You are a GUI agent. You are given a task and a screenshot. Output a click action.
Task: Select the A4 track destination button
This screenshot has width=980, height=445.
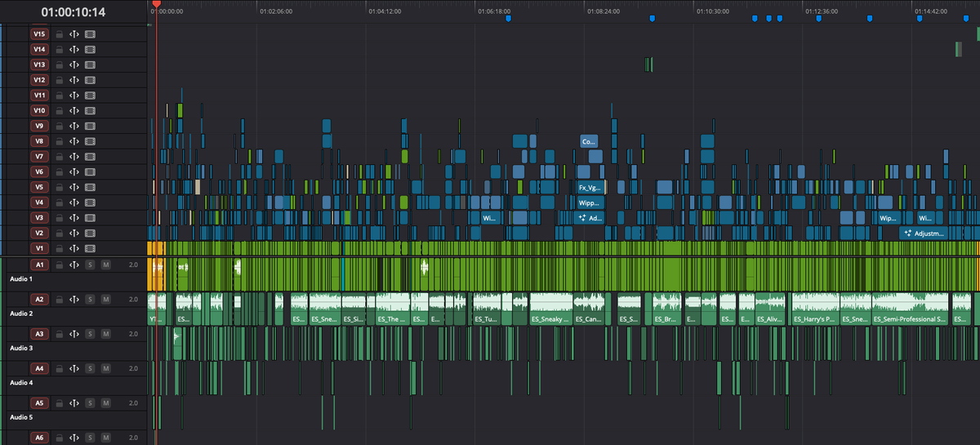[39, 368]
